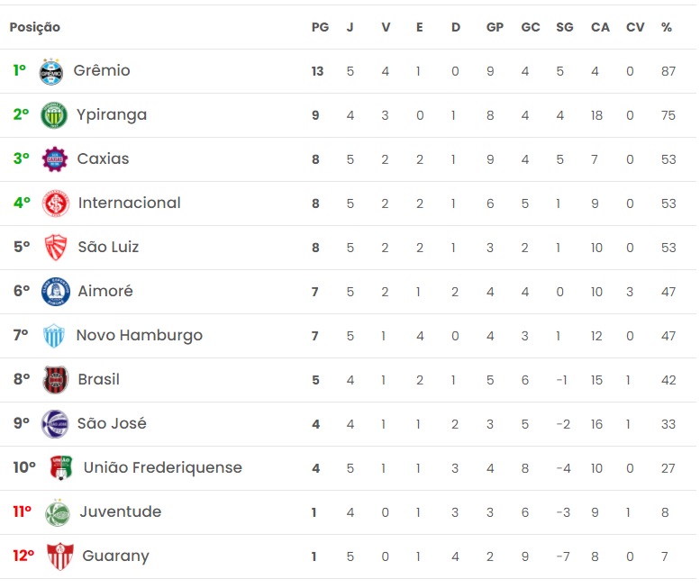Click the São José team crest icon
Image resolution: width=700 pixels, height=588 pixels.
tap(55, 424)
